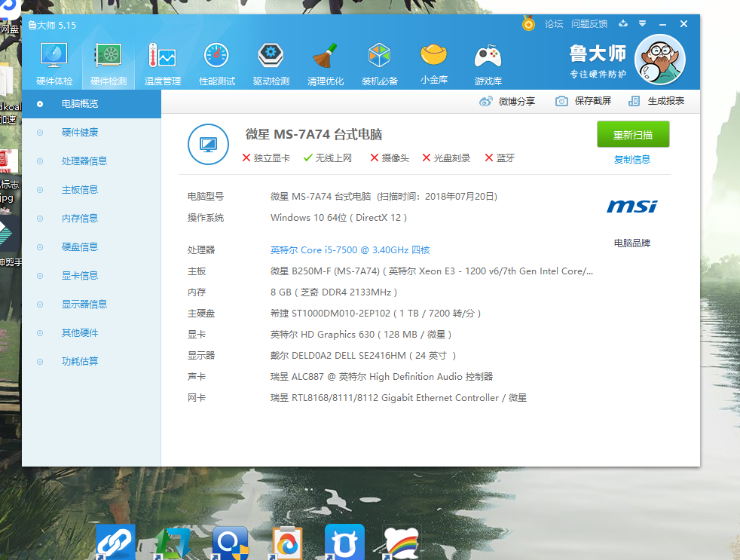This screenshot has height=560, width=740.
Task: Click the green and blue arrows desktop shortcut
Action: coord(173,543)
